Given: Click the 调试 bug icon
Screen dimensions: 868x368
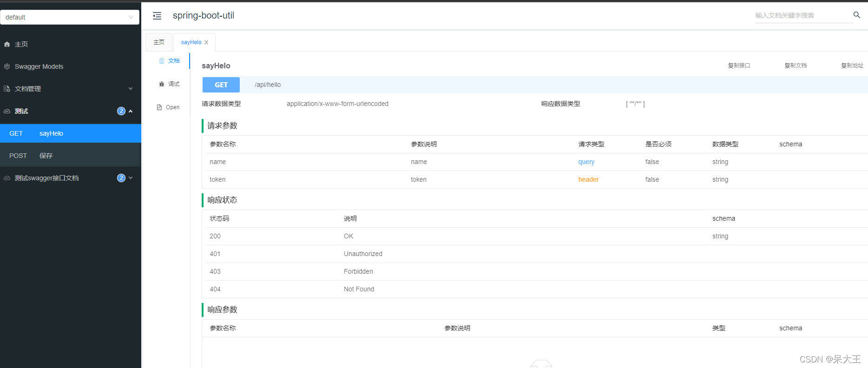Looking at the screenshot, I should [162, 84].
